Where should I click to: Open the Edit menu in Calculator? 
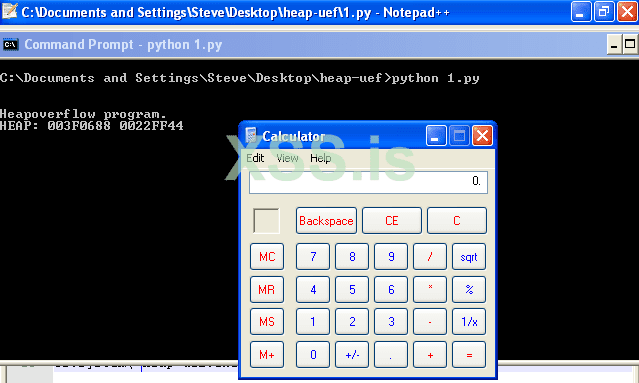point(255,158)
